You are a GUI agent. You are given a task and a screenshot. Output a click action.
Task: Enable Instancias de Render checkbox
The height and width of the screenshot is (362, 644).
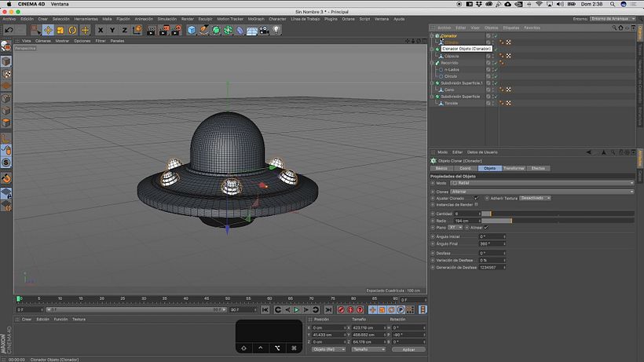tap(476, 204)
